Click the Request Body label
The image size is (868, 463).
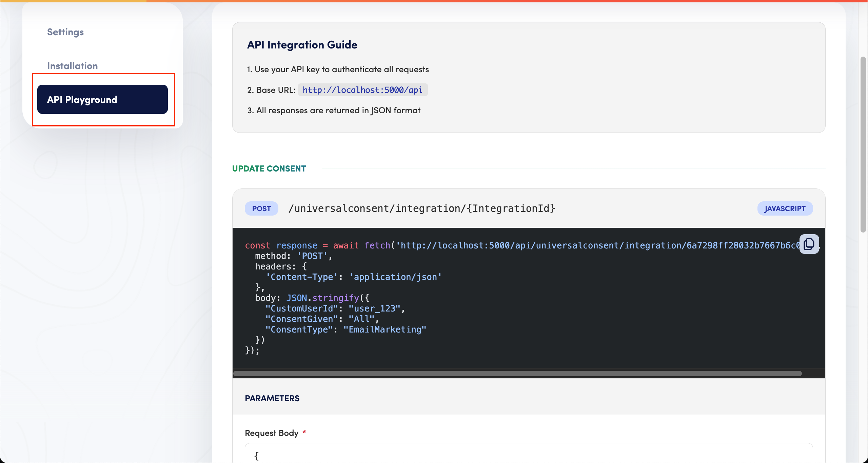(272, 433)
